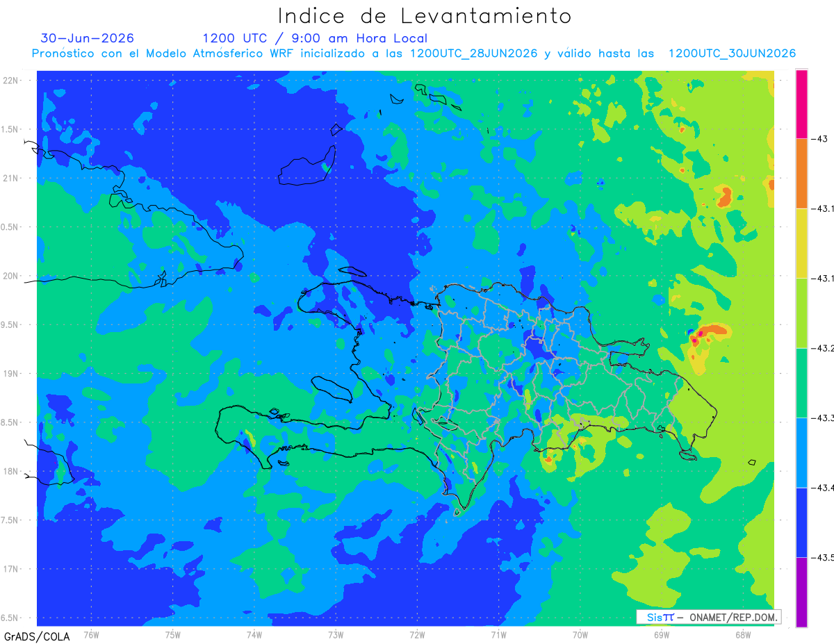Viewport: 834px width, 644px height.
Task: Click the "-43.2" legend value
Action: [x=824, y=348]
